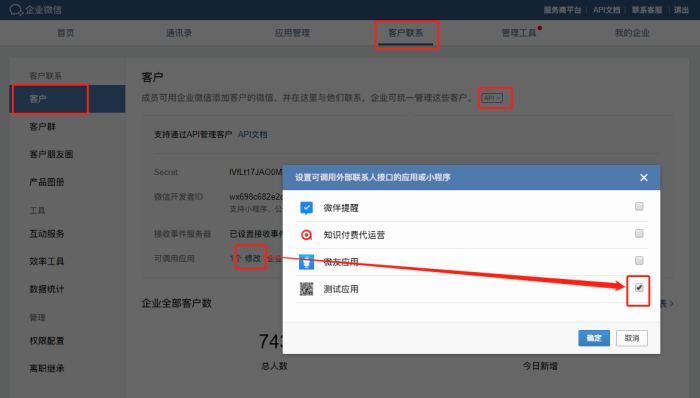Click the 取消 button
The height and width of the screenshot is (398, 700).
(632, 338)
